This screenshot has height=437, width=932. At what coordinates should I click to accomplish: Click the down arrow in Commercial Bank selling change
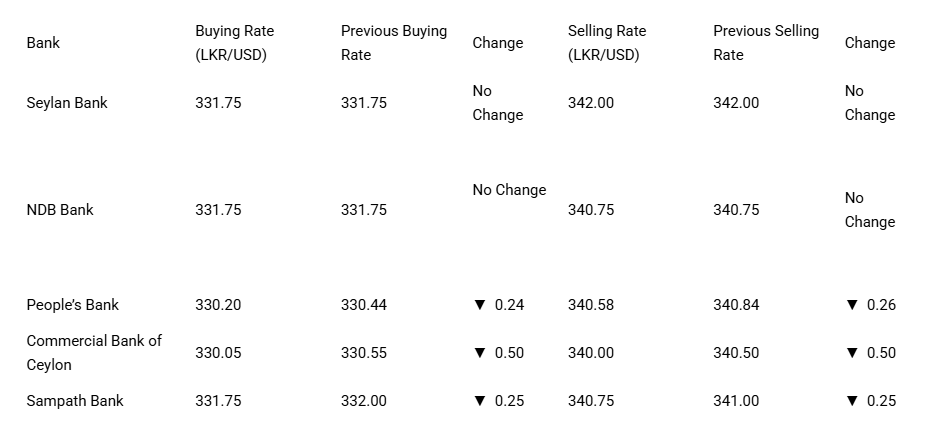tap(852, 353)
